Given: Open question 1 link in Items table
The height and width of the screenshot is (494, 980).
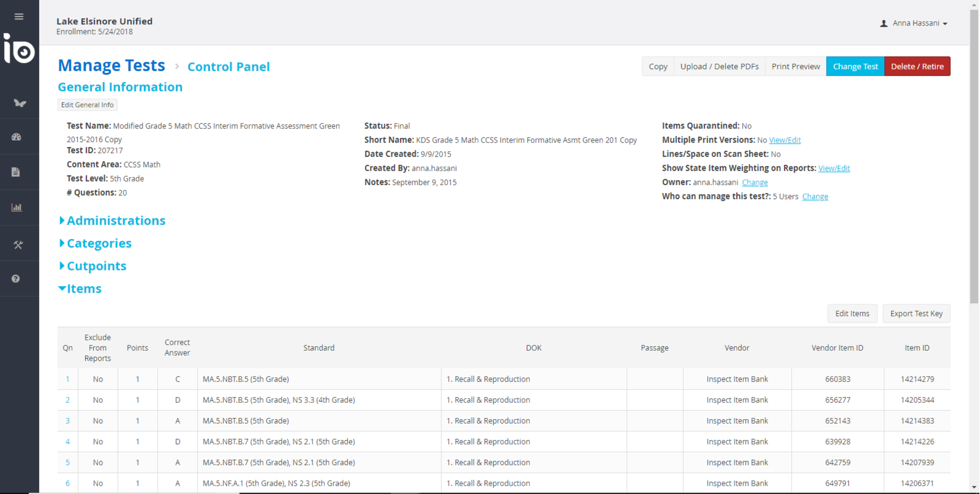Looking at the screenshot, I should click(67, 379).
